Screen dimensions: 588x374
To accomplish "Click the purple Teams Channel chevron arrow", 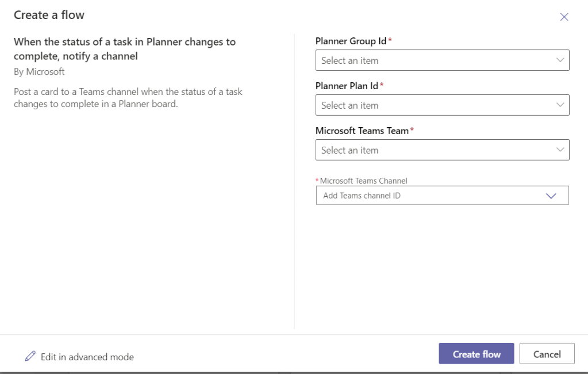I will [x=551, y=196].
